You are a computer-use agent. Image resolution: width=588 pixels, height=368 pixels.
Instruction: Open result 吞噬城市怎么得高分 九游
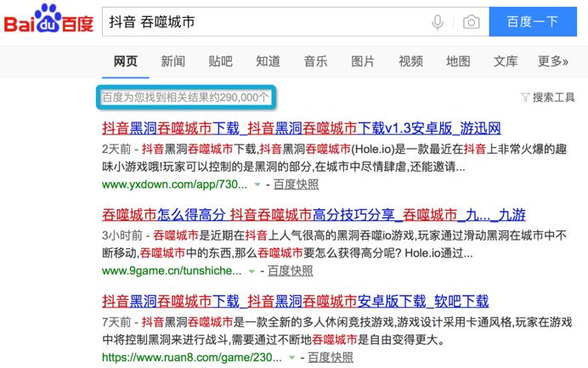click(314, 215)
